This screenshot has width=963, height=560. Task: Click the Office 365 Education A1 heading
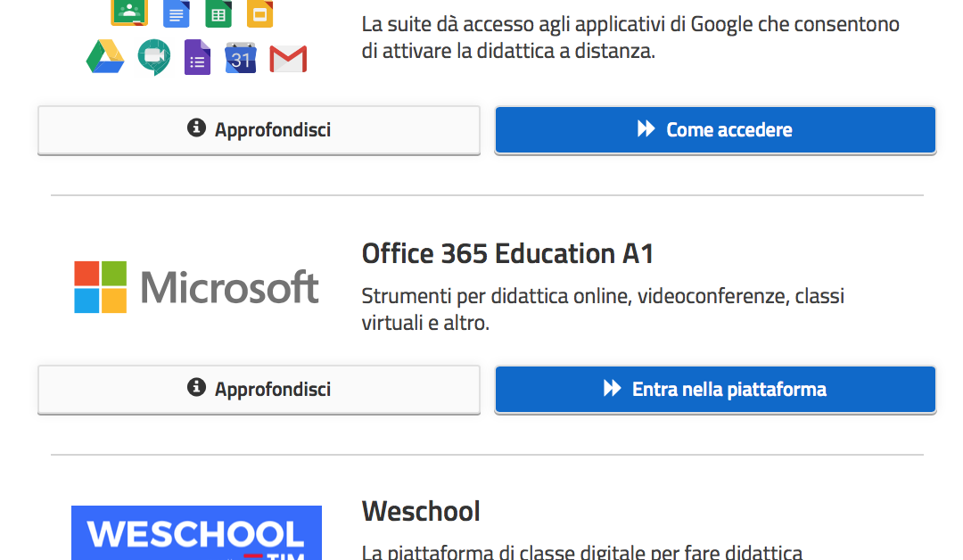click(507, 253)
